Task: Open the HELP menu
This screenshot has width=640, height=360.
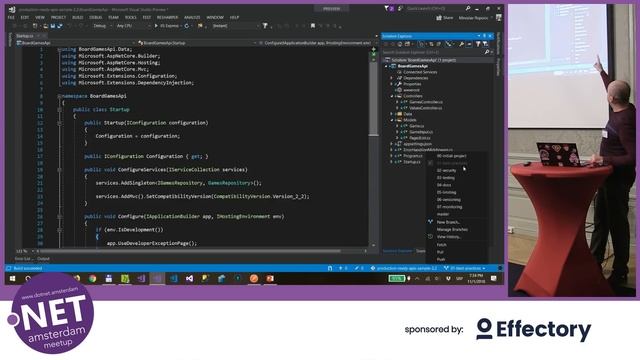Action: click(234, 18)
